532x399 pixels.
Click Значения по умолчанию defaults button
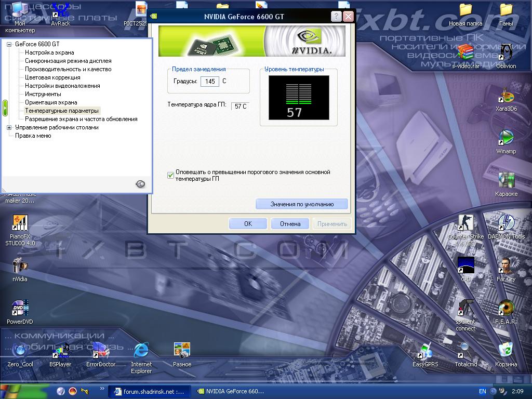[x=302, y=204]
